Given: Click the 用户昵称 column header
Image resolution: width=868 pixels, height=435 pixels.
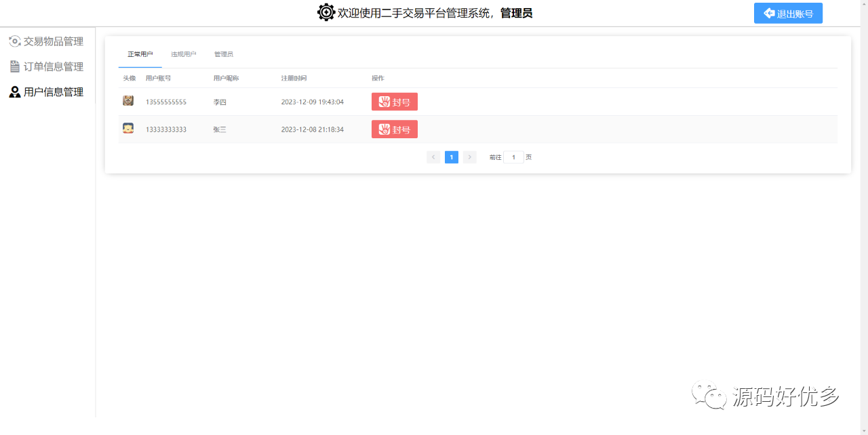Looking at the screenshot, I should tap(226, 79).
